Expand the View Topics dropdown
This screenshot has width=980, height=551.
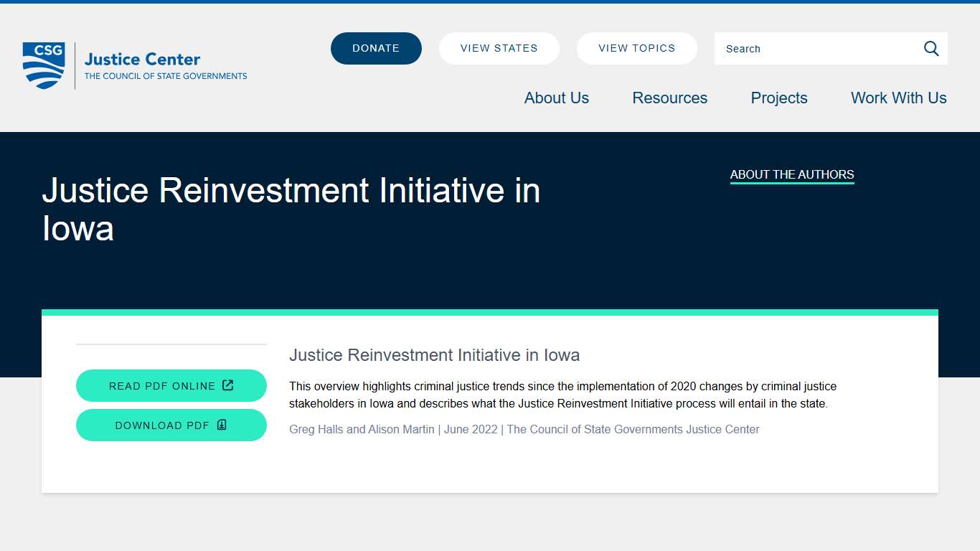636,48
